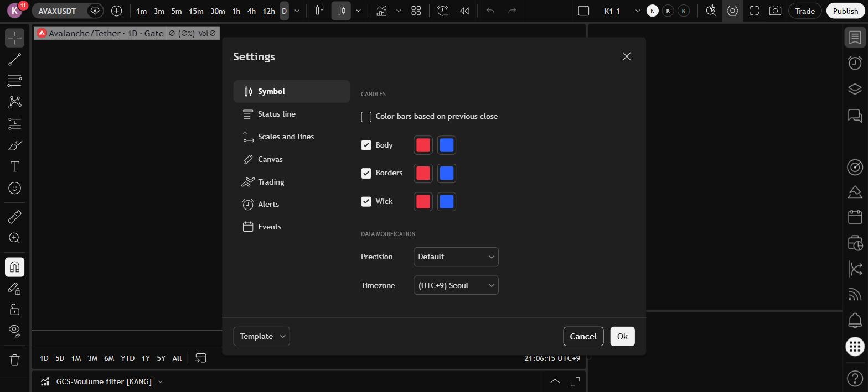Toggle hide all drawings eye icon
868x392 pixels.
(14, 331)
